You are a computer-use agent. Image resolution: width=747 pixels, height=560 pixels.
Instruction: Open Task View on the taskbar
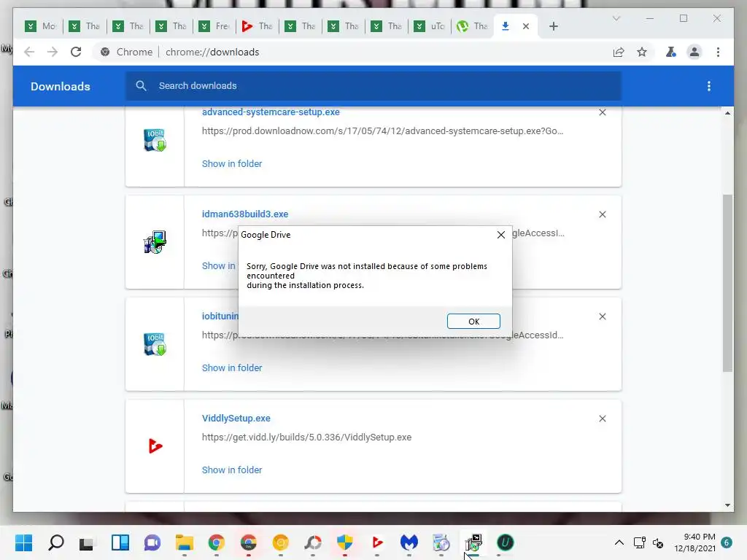click(88, 542)
